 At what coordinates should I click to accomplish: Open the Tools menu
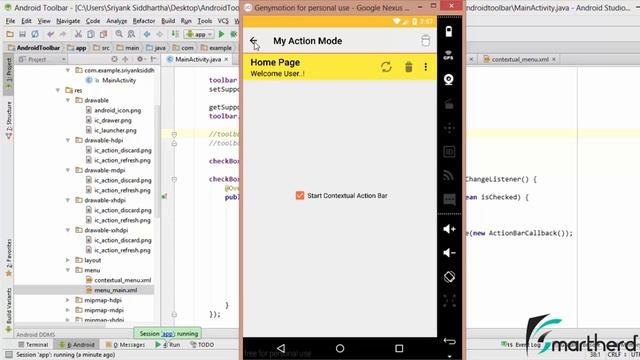point(204,21)
